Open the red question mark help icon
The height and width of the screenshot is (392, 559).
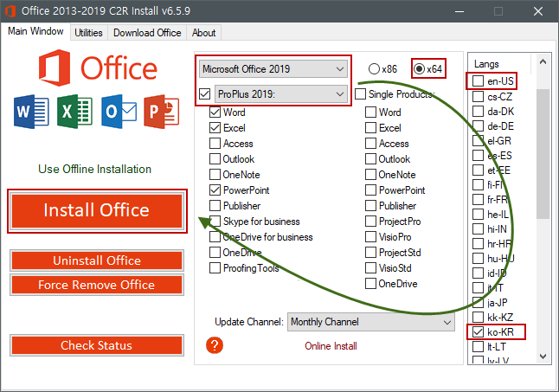(215, 345)
